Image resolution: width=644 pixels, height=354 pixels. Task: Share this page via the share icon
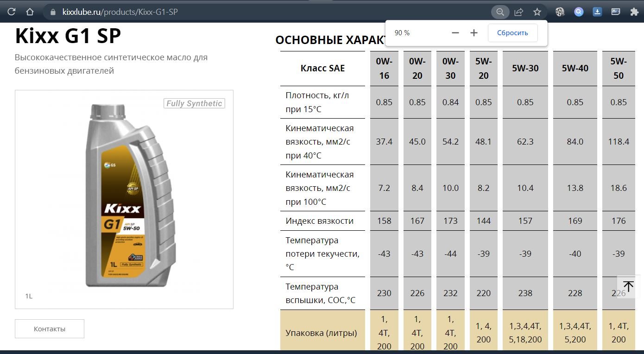[519, 12]
